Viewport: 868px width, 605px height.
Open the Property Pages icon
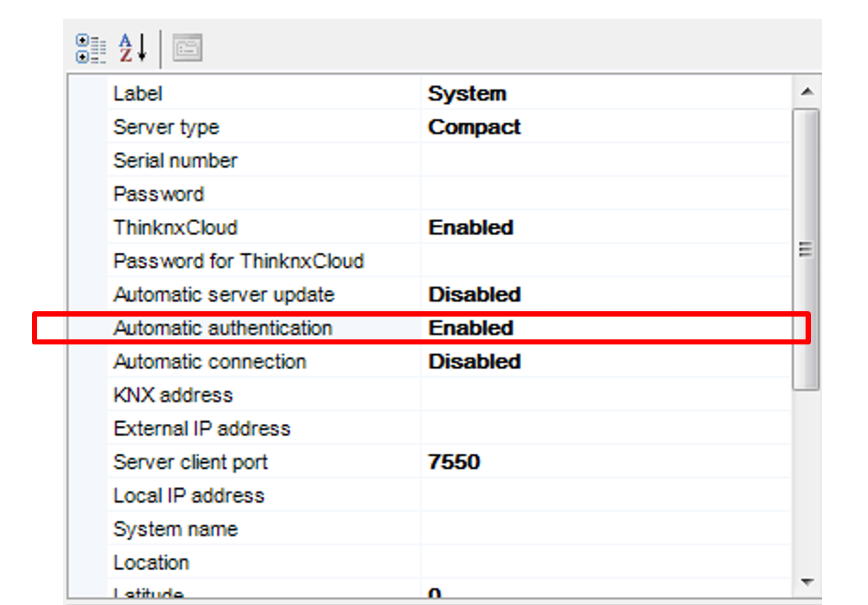tap(187, 48)
